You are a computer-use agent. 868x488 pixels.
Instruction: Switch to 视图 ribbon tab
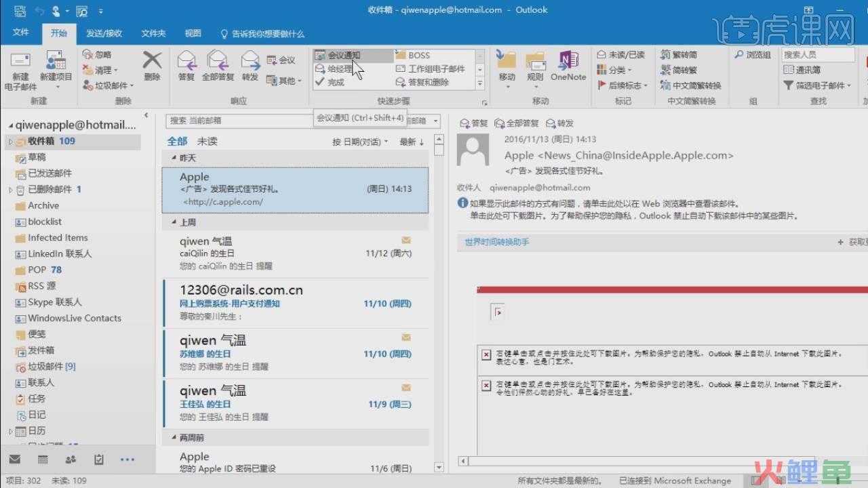coord(193,33)
